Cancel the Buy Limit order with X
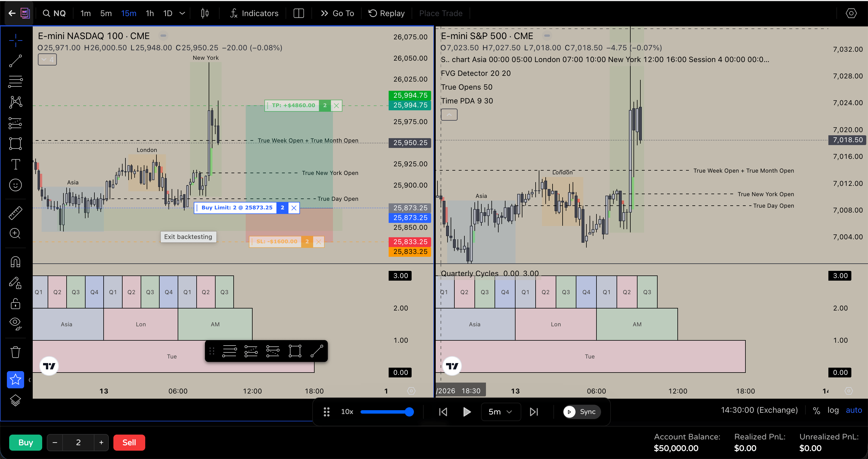The image size is (868, 459). pos(294,208)
